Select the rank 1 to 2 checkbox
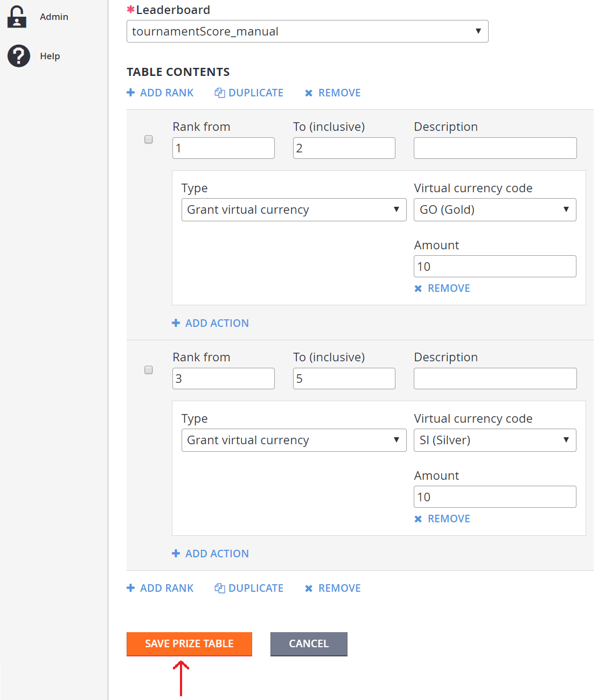The height and width of the screenshot is (700, 598). click(149, 139)
